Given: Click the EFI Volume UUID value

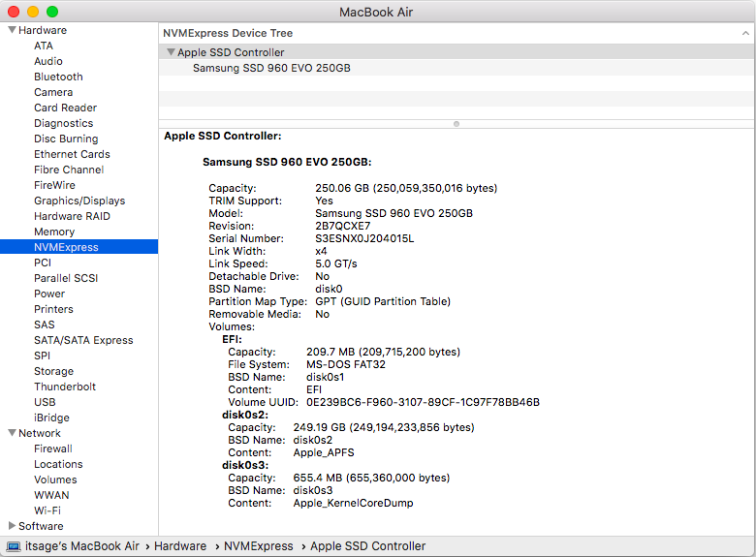Looking at the screenshot, I should (x=423, y=402).
